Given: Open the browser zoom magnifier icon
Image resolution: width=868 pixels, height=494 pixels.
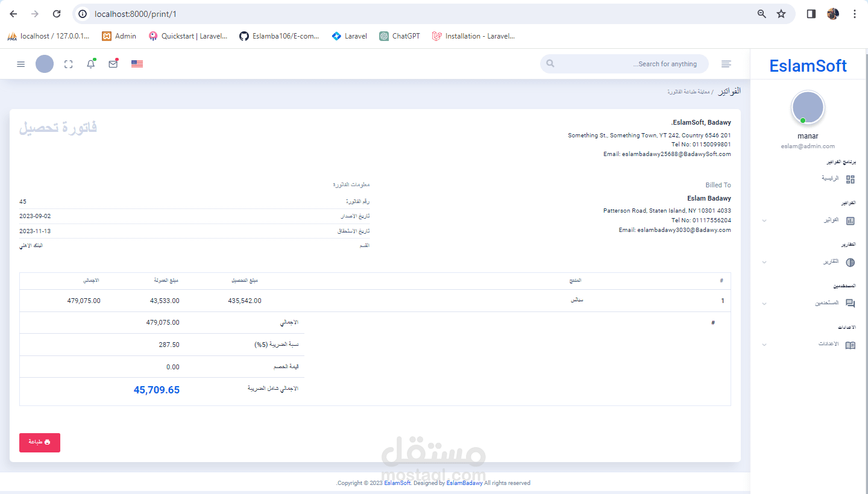Looking at the screenshot, I should coord(762,14).
